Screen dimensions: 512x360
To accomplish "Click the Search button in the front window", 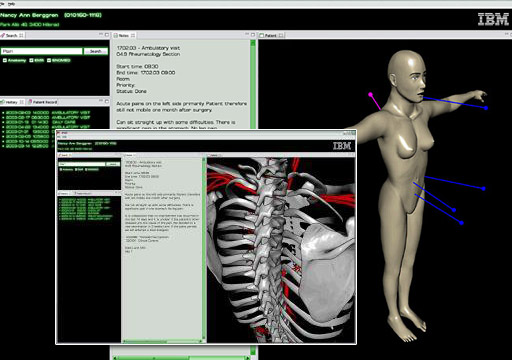I will coord(113,164).
